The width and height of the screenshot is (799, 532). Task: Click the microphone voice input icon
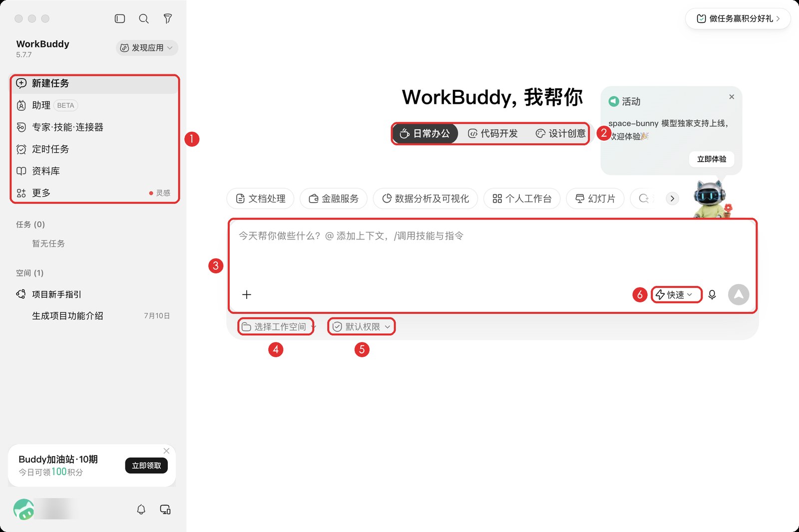click(712, 295)
